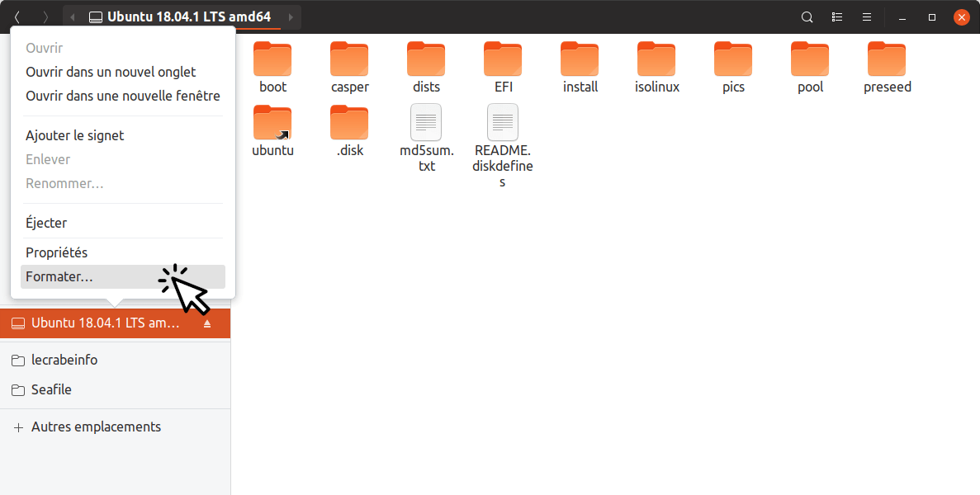Eject Ubuntu 18.04.1 LTS drive via sidebar icon
Screen dimensions: 980x495
coord(207,324)
